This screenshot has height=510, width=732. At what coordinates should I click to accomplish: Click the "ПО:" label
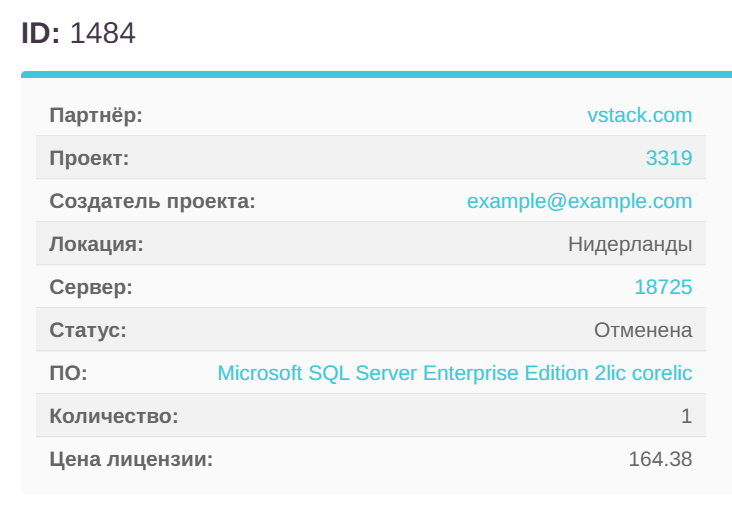[68, 373]
